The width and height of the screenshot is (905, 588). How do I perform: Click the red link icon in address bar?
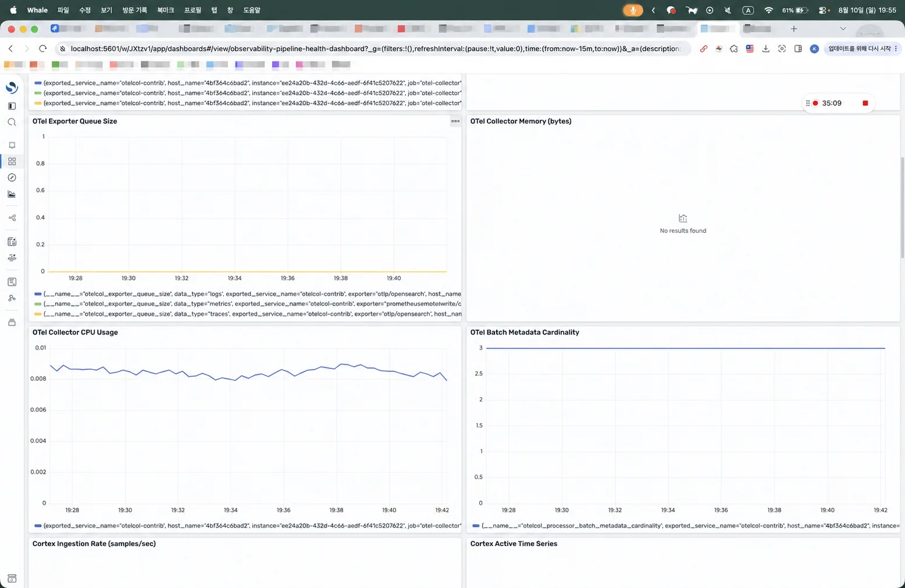(x=704, y=49)
